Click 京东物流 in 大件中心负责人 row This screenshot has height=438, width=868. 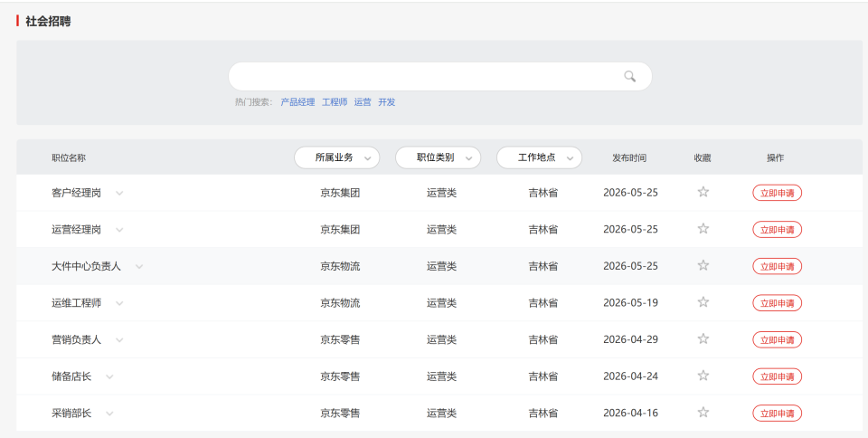coord(340,266)
